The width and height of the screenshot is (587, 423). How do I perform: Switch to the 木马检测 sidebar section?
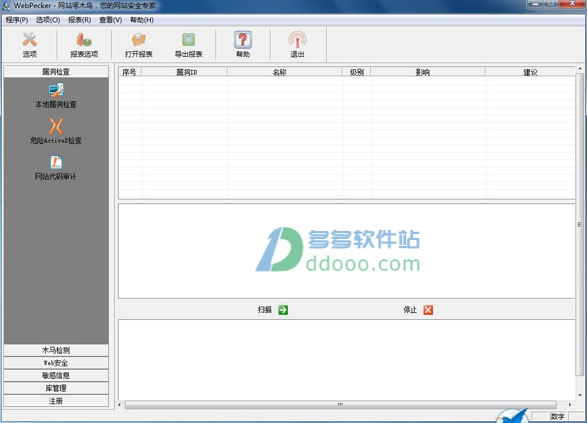56,350
